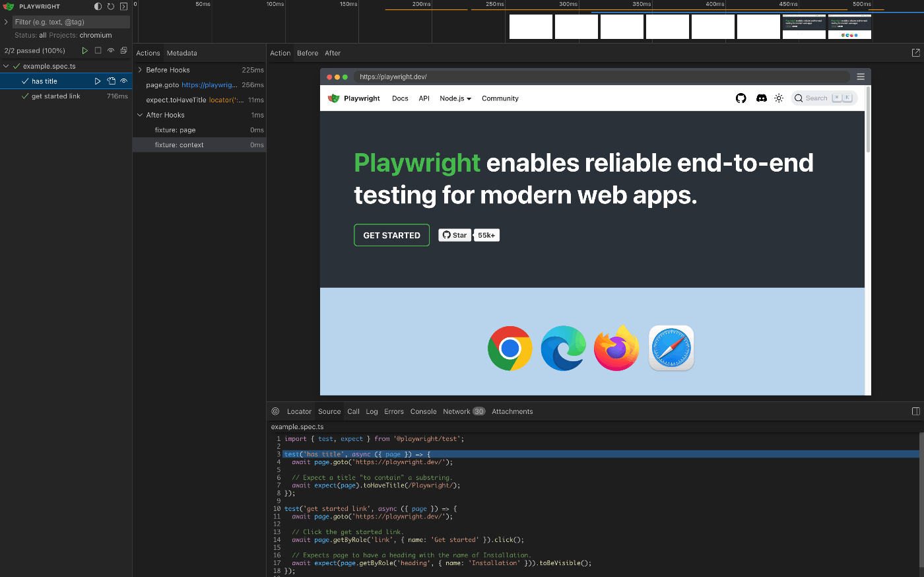Open the Log tab
The image size is (924, 577).
tap(372, 411)
